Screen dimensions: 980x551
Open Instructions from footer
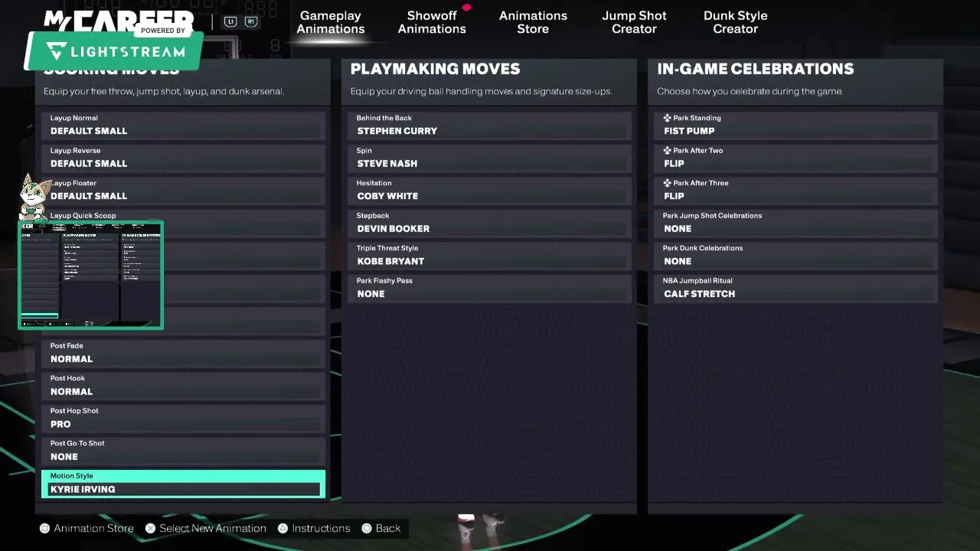point(314,528)
